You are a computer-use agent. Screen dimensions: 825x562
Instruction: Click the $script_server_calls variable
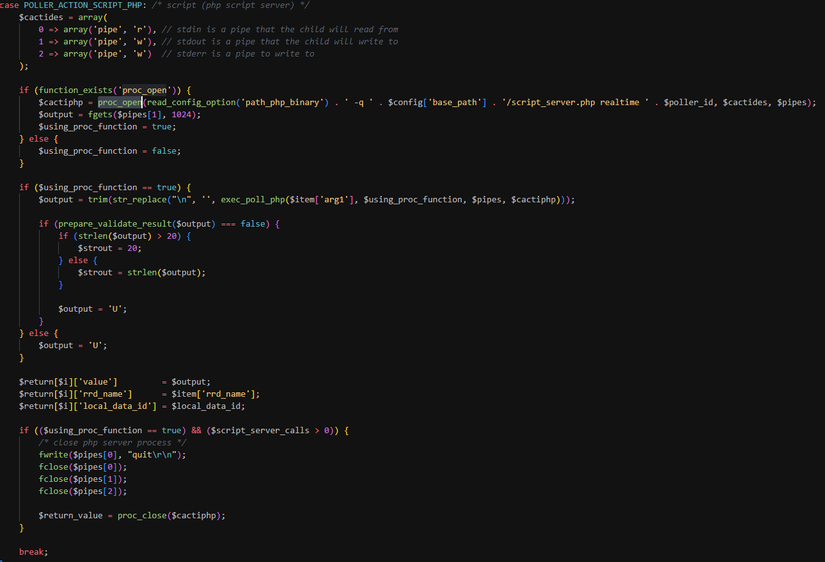[260, 430]
